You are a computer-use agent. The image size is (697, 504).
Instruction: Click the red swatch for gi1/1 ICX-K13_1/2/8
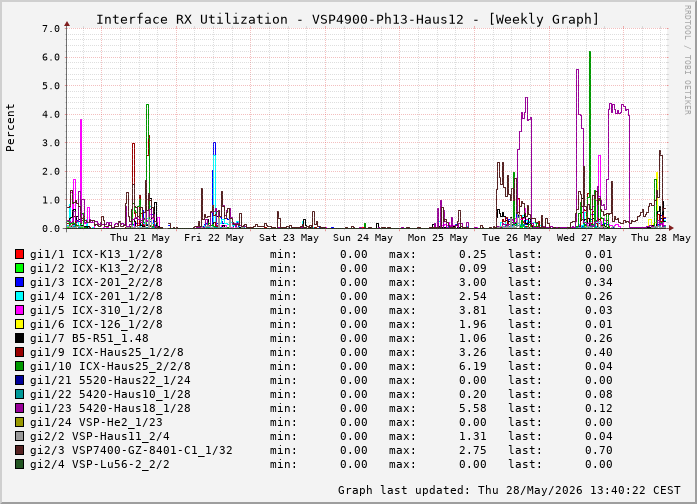coord(19,254)
